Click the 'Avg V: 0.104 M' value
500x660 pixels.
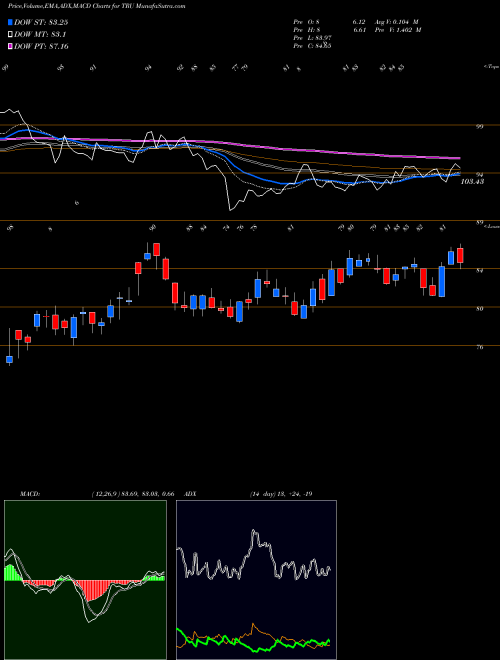(x=398, y=22)
